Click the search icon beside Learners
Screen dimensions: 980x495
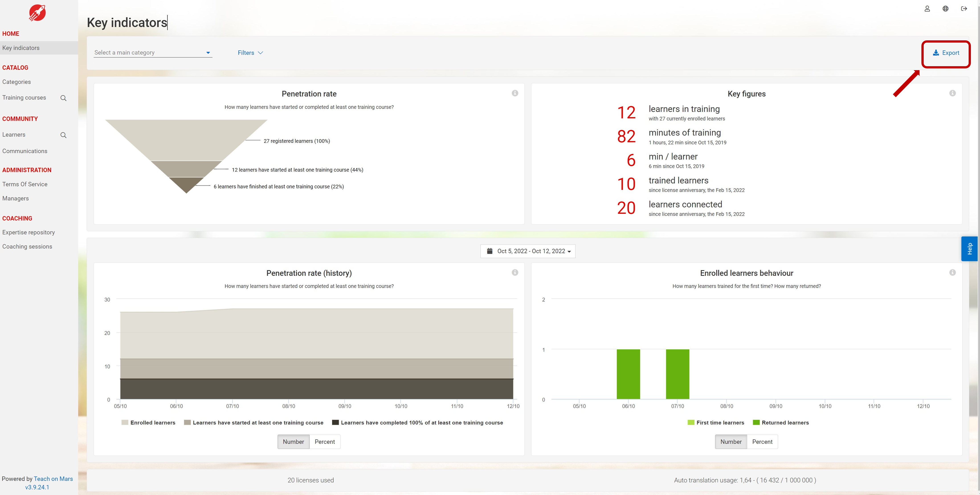(63, 135)
